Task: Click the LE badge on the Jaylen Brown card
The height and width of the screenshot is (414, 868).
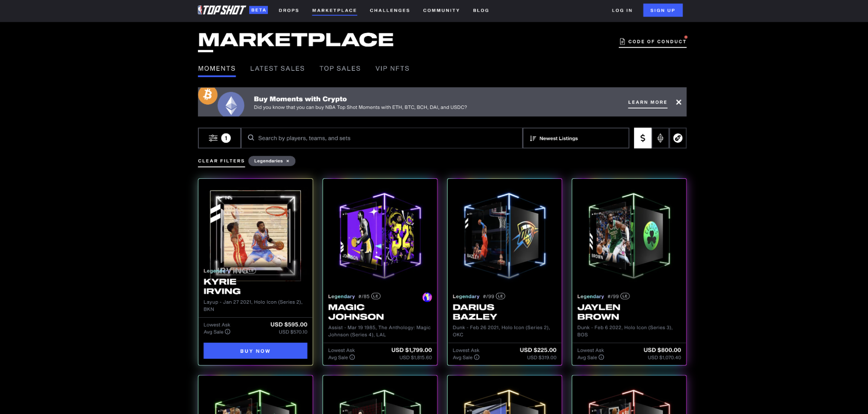Action: (625, 296)
